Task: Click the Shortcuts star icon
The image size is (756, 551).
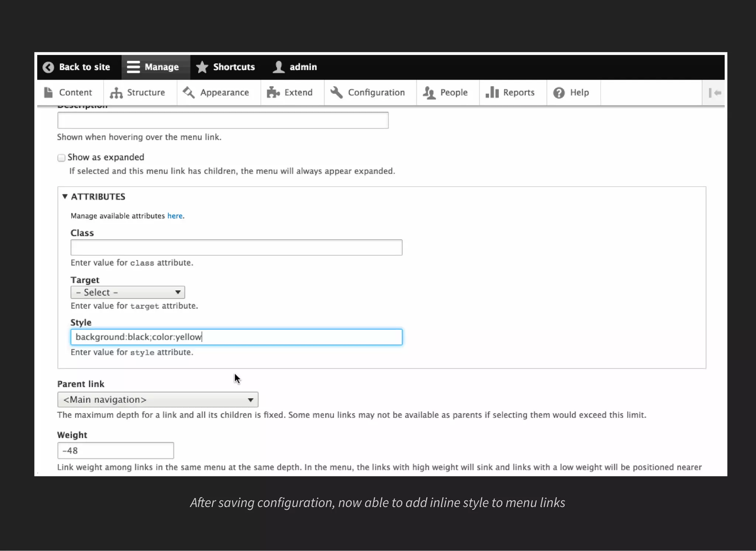Action: click(202, 67)
